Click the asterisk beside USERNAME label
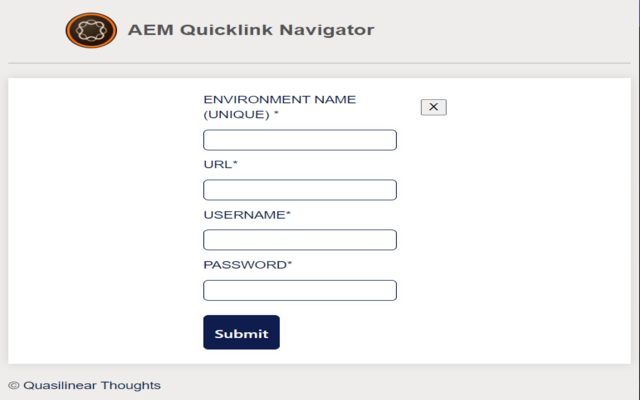The image size is (640, 400). click(289, 213)
